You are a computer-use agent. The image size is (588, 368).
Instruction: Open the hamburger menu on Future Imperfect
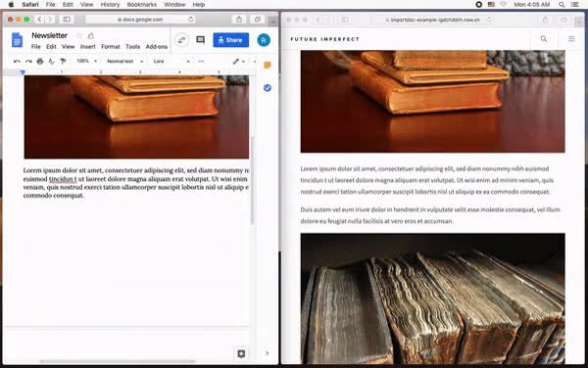(571, 38)
